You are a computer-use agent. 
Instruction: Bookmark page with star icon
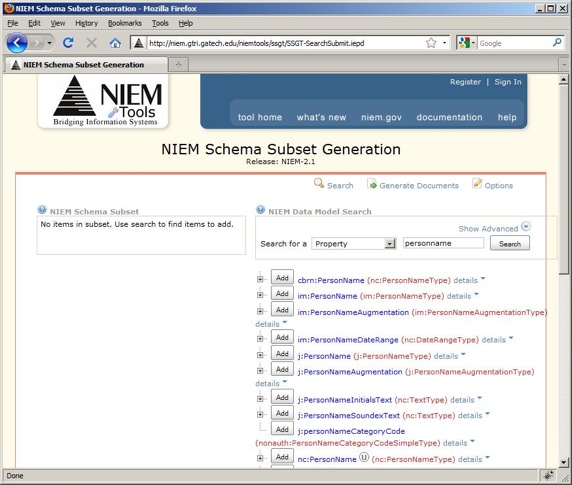[431, 43]
